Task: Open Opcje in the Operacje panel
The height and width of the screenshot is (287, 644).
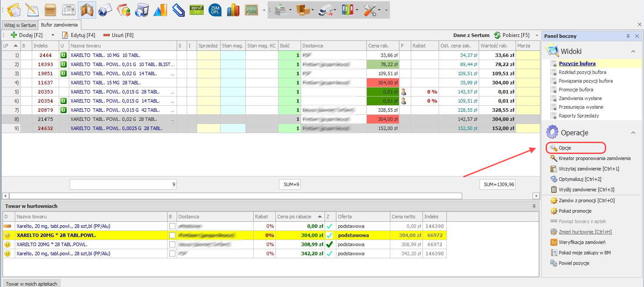Action: click(x=565, y=148)
